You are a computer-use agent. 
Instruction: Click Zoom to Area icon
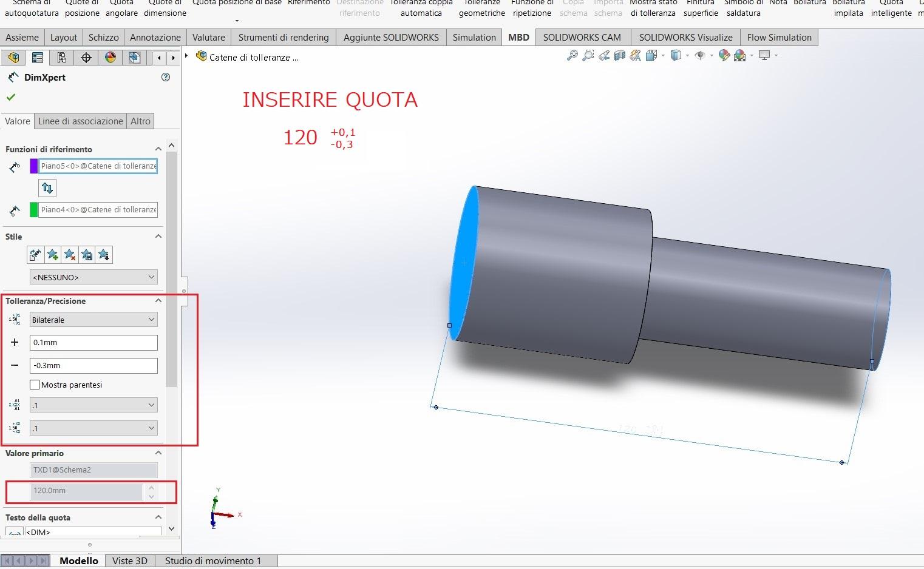(588, 55)
